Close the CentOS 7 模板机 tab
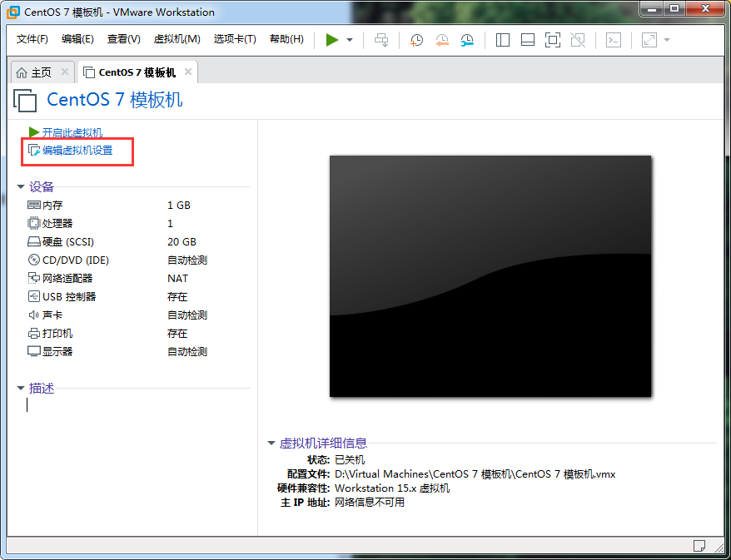Screen dimensions: 731x560 tap(188, 72)
